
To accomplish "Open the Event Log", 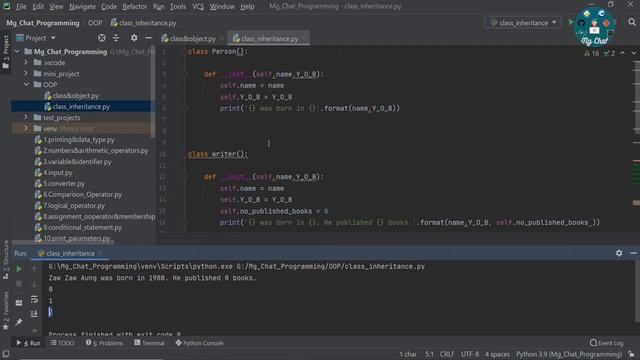I will click(x=607, y=343).
